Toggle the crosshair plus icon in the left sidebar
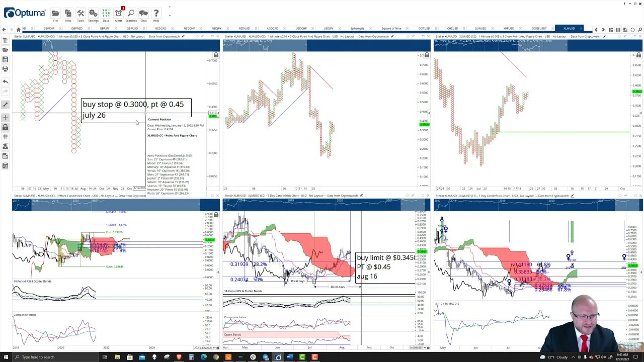 tap(5, 118)
